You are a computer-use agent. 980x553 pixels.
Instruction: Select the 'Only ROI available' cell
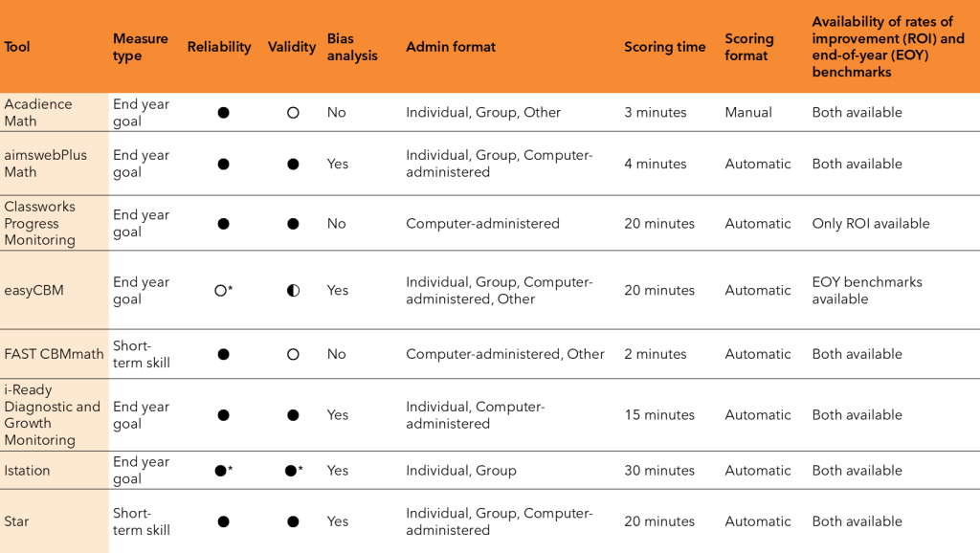pos(871,224)
